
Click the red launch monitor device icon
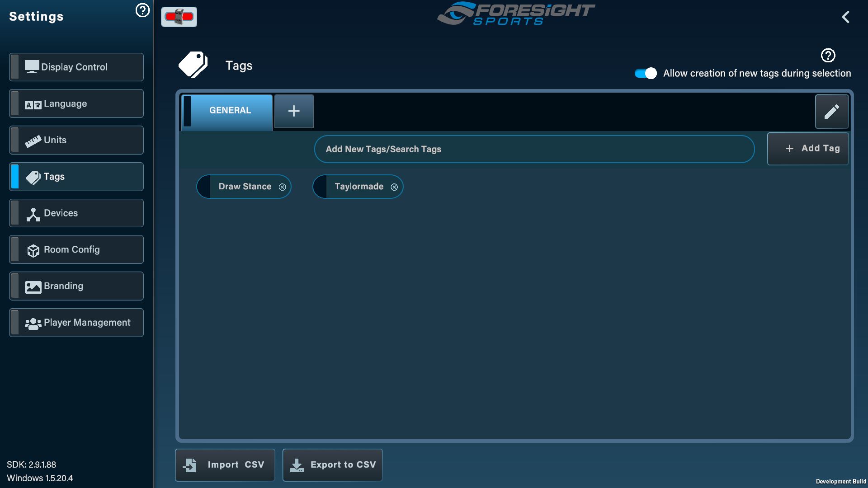[179, 17]
